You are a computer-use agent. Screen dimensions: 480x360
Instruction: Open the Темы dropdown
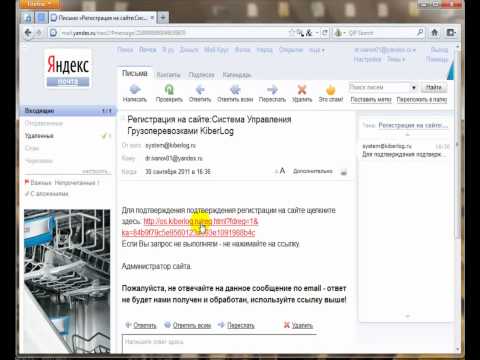click(x=396, y=59)
